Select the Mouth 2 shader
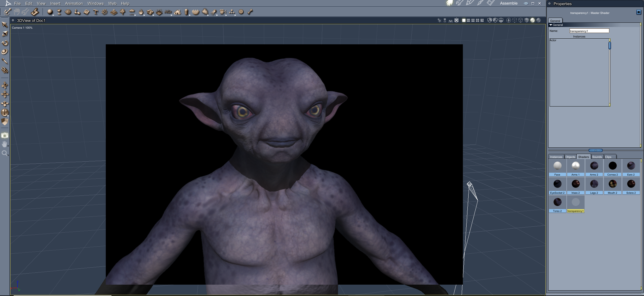This screenshot has width=644, height=296. 612,186
